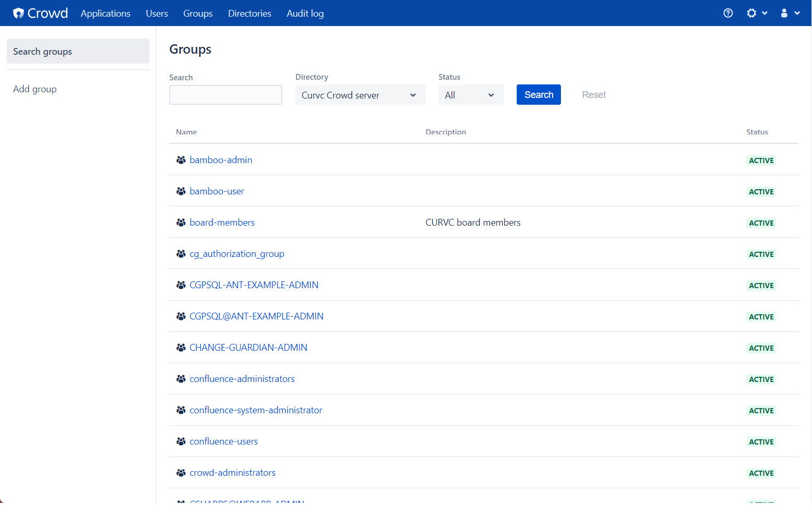Image resolution: width=812 pixels, height=506 pixels.
Task: Expand the Directory dropdown Curvc Crowd server
Action: 360,95
